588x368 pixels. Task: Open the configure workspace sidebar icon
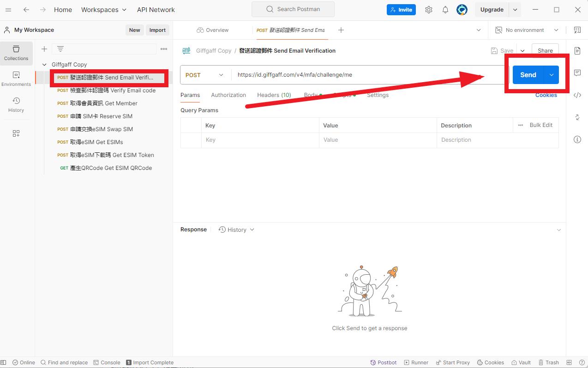click(x=16, y=133)
